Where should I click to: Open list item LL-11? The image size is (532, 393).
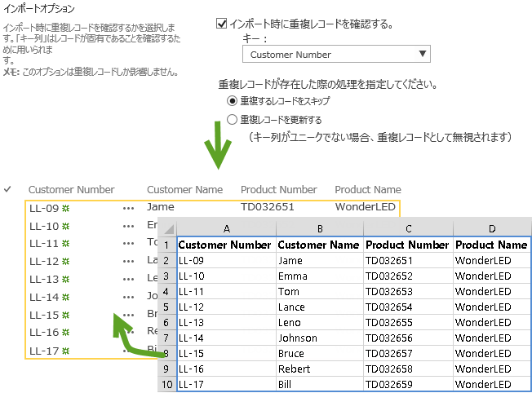click(44, 243)
